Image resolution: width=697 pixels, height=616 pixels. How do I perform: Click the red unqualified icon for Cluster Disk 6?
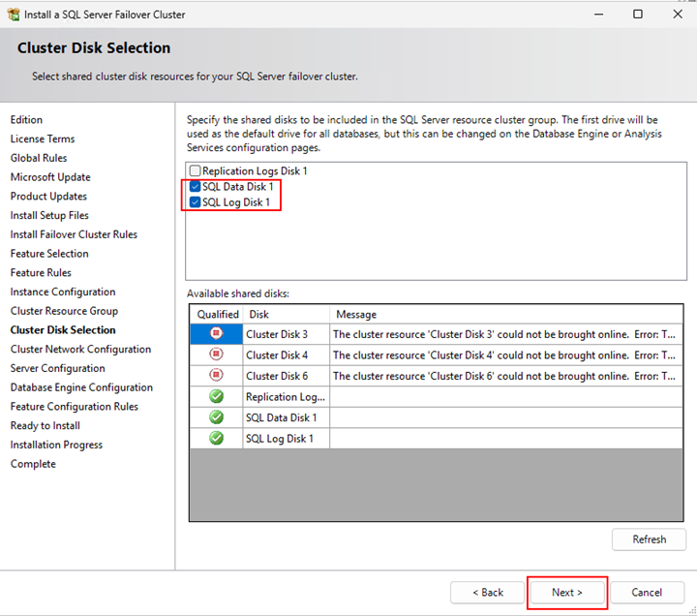(217, 375)
